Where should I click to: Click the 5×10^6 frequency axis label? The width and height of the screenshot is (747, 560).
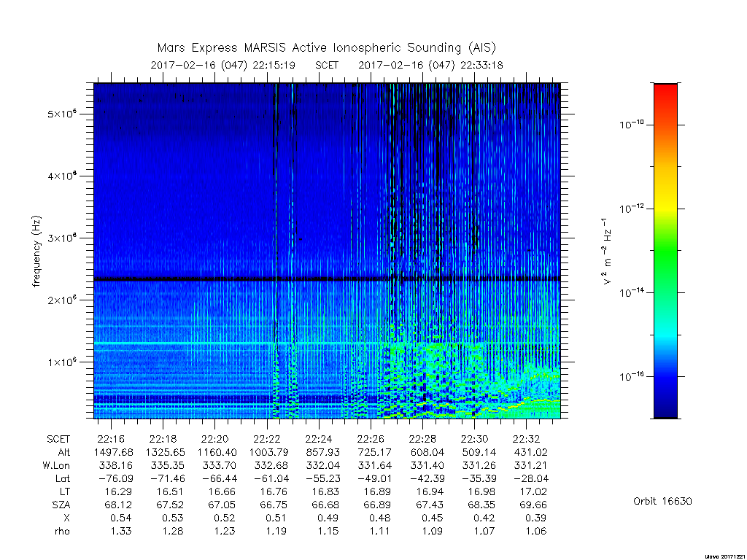pos(63,114)
